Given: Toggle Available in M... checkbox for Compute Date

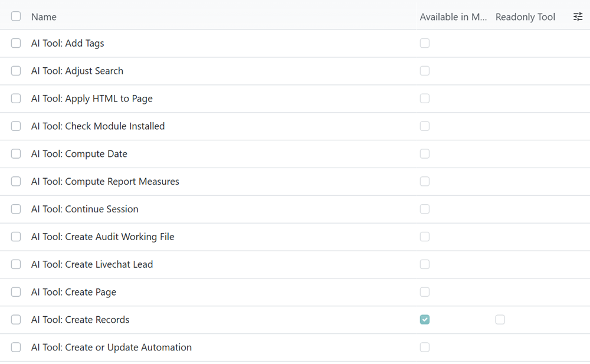Looking at the screenshot, I should 424,154.
